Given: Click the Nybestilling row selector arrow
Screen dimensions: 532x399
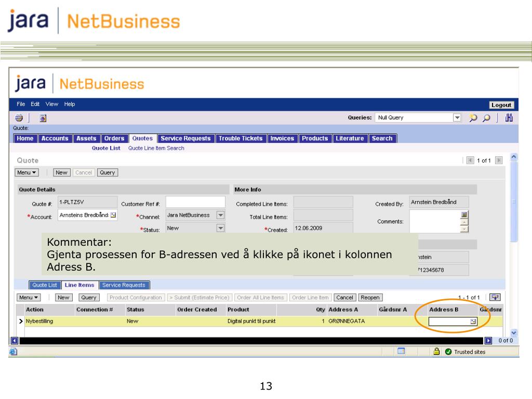Looking at the screenshot, I should [x=21, y=321].
